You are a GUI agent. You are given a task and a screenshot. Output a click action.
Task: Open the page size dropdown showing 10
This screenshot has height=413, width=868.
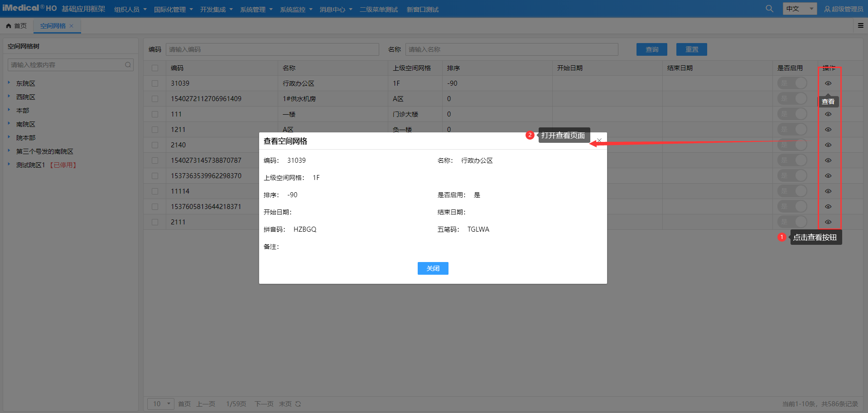tap(161, 404)
